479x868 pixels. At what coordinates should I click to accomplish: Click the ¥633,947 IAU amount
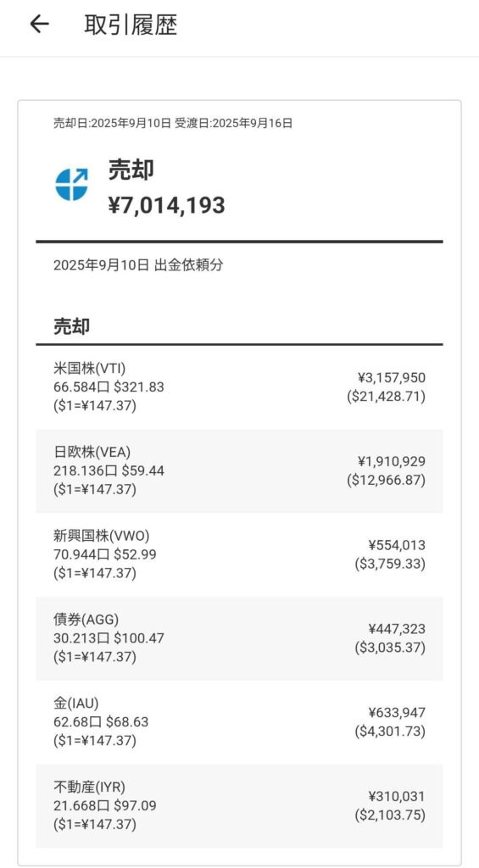(x=397, y=712)
